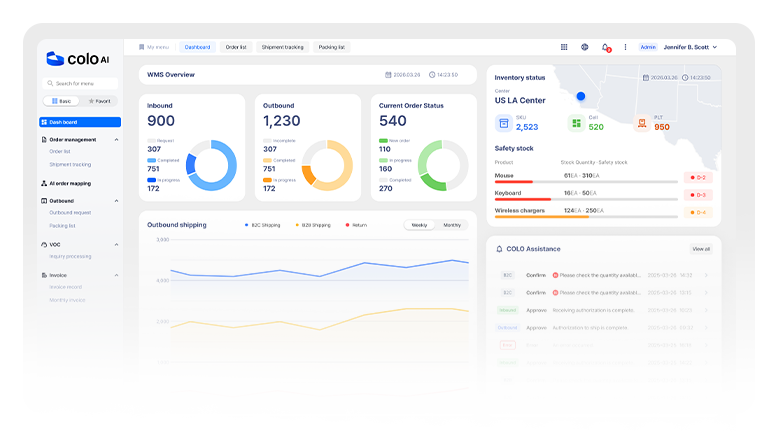Switch to the Shipment tracking tab
Screen dimensions: 779x438
pos(281,47)
